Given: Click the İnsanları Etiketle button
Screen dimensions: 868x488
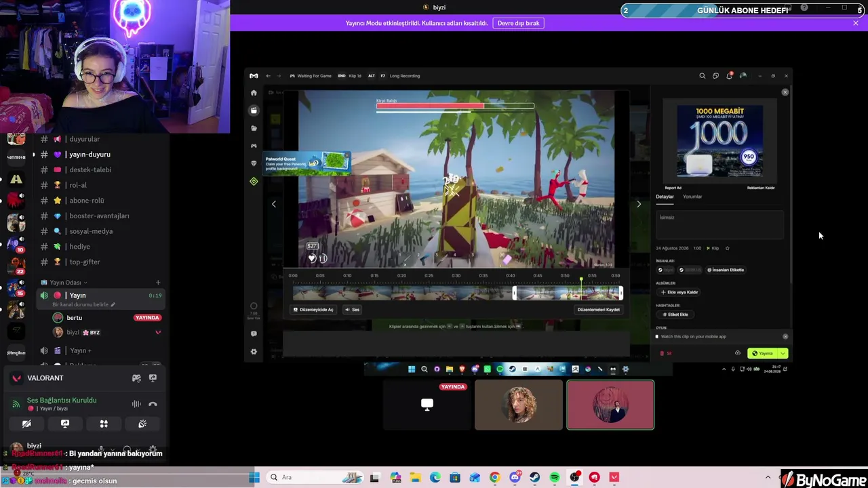Looking at the screenshot, I should (x=726, y=270).
